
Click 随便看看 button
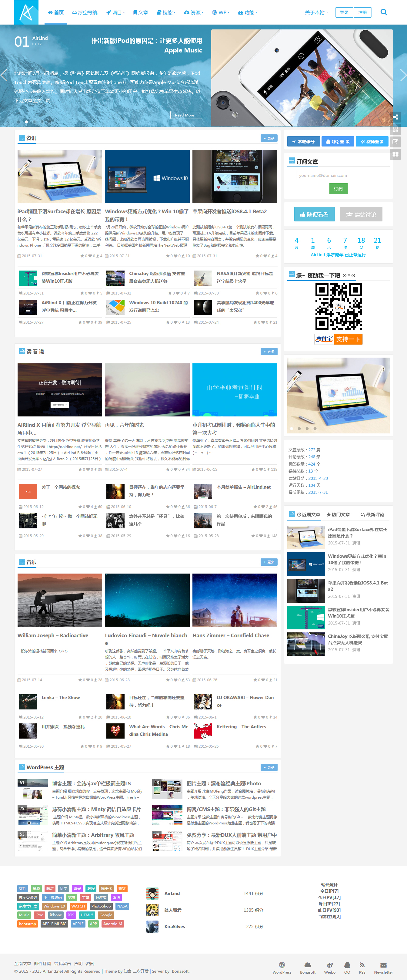point(314,214)
